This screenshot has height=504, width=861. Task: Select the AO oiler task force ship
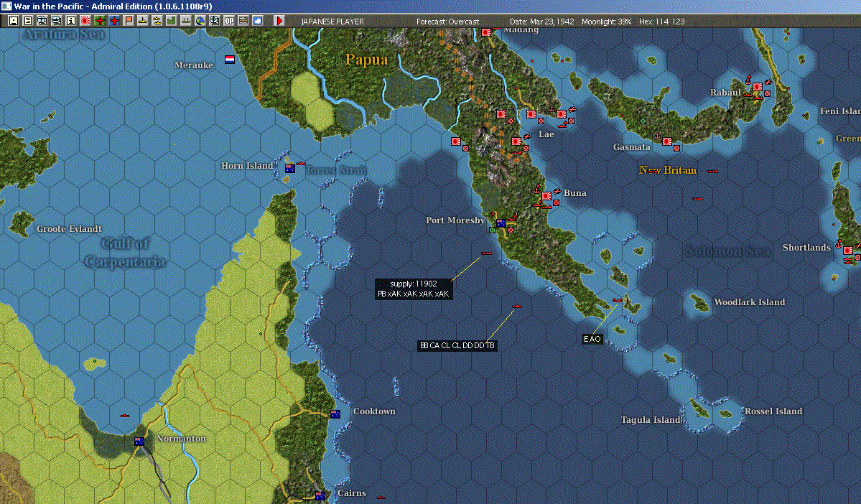[x=617, y=300]
